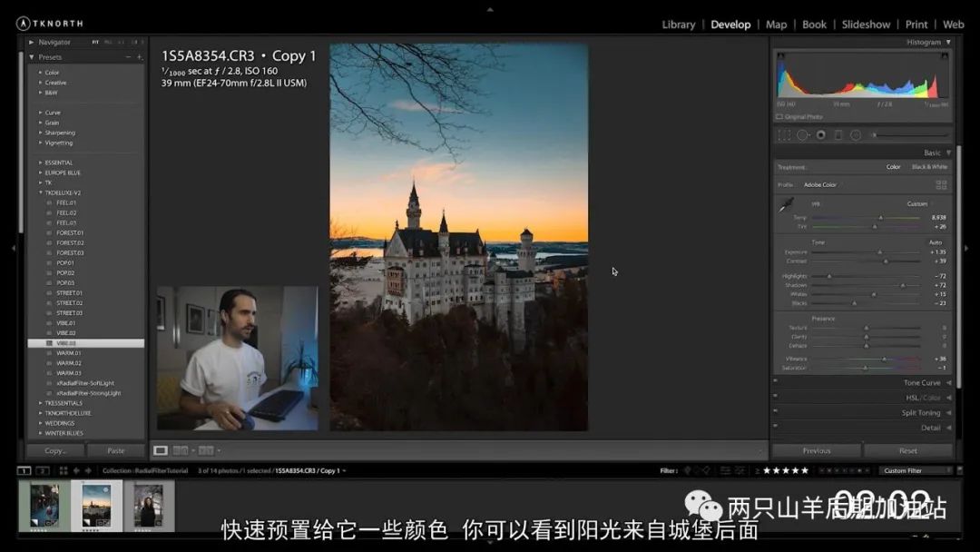Select the Spot Removal tool
Viewport: 980px width, 552px height.
click(803, 135)
